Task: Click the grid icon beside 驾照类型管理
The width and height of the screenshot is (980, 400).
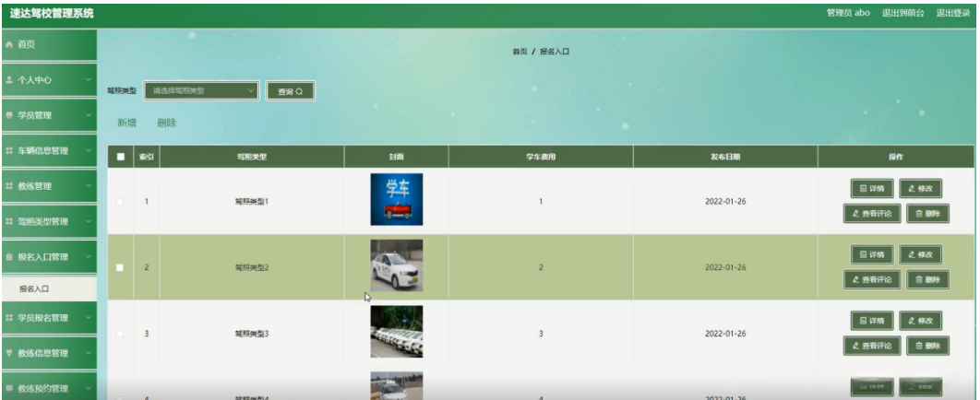Action: point(8,221)
